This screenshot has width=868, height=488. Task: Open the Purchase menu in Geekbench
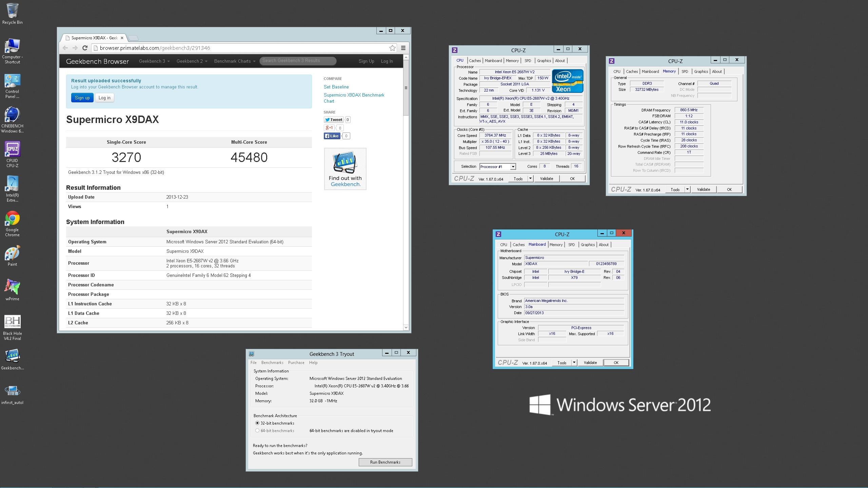(296, 363)
